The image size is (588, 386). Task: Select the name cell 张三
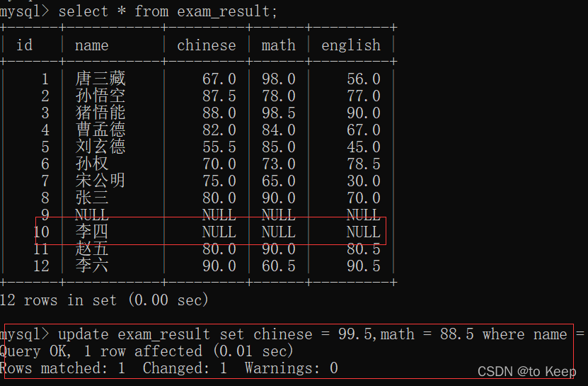point(92,198)
